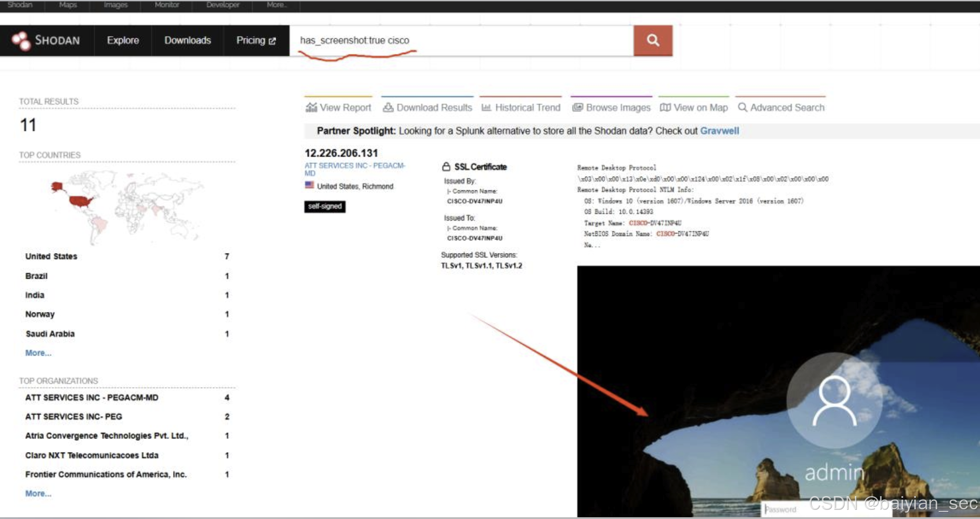Click Advanced Search magnifier icon
980x519 pixels.
pyautogui.click(x=742, y=107)
